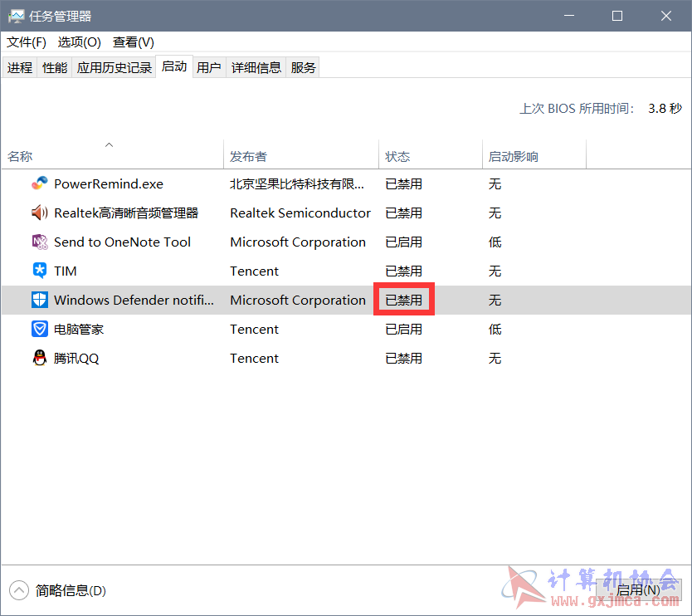Viewport: 692px width, 616px height.
Task: Click 已启用 status of Send to OneNote
Action: (404, 242)
